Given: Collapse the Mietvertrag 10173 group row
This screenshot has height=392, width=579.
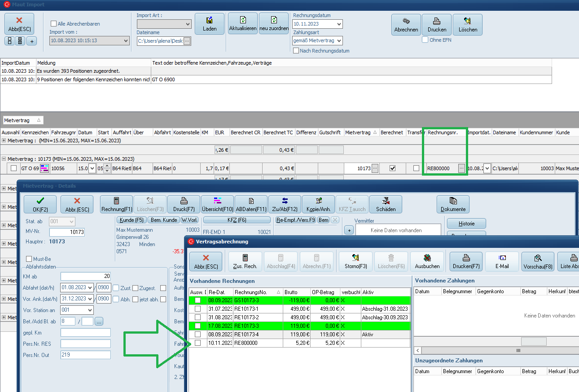Looking at the screenshot, I should [x=4, y=159].
